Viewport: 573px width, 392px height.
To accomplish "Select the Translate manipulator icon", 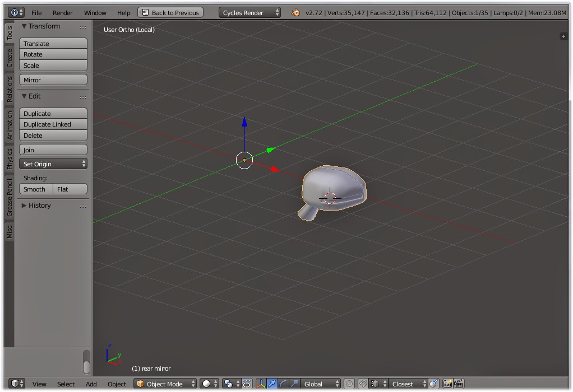I will [x=271, y=384].
